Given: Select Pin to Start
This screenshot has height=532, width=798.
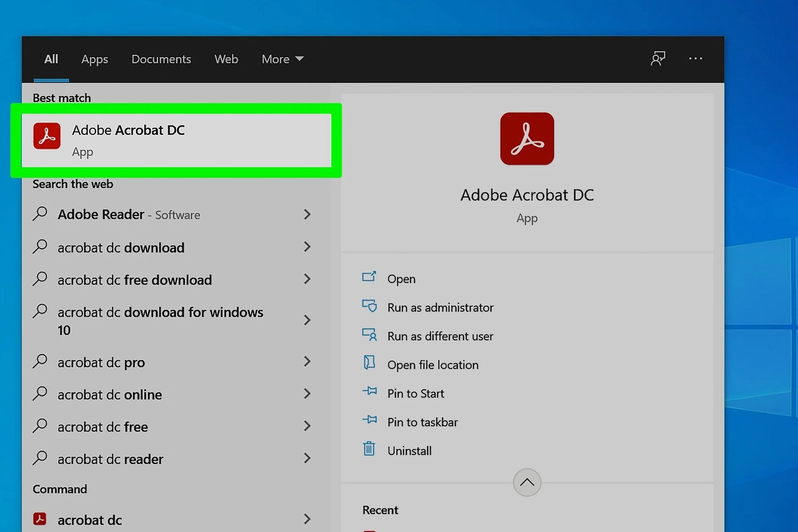Looking at the screenshot, I should 416,394.
